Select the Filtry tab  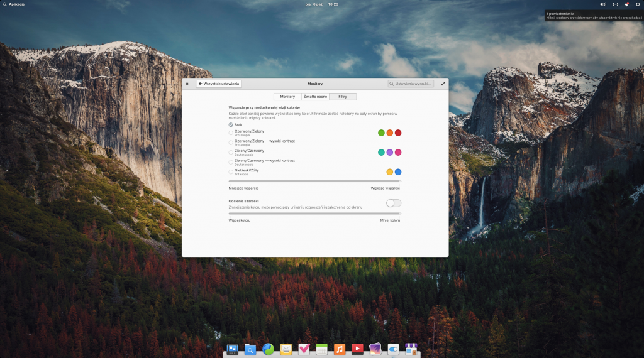(343, 97)
